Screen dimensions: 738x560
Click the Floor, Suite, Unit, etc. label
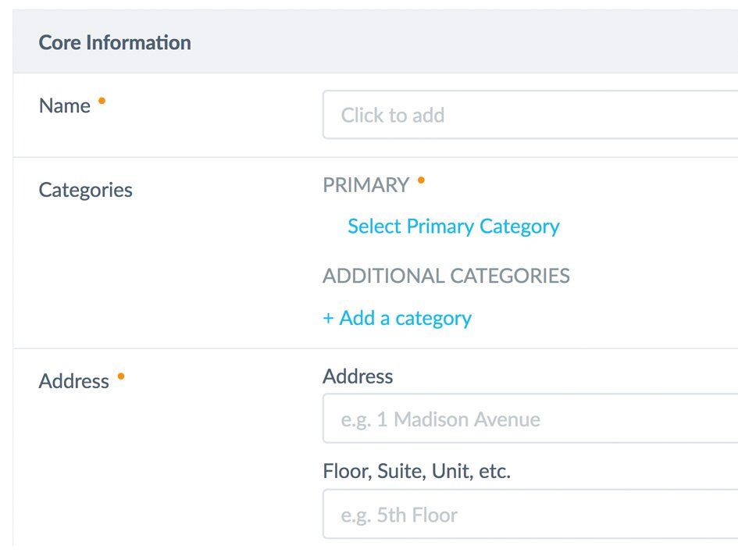click(x=416, y=472)
